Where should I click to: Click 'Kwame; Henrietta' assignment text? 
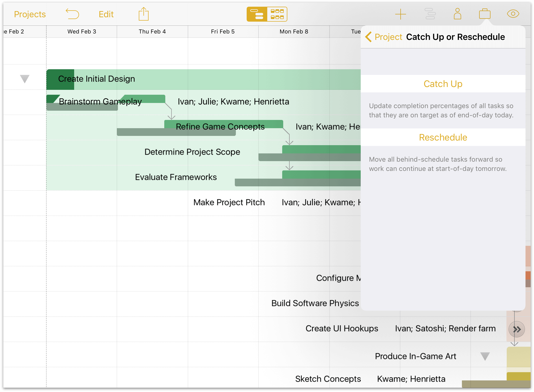(x=411, y=379)
